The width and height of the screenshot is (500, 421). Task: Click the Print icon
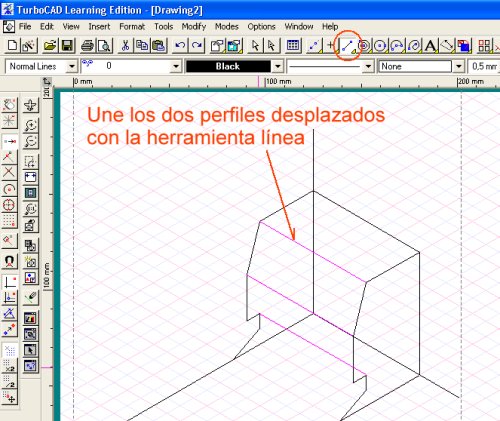[88, 46]
